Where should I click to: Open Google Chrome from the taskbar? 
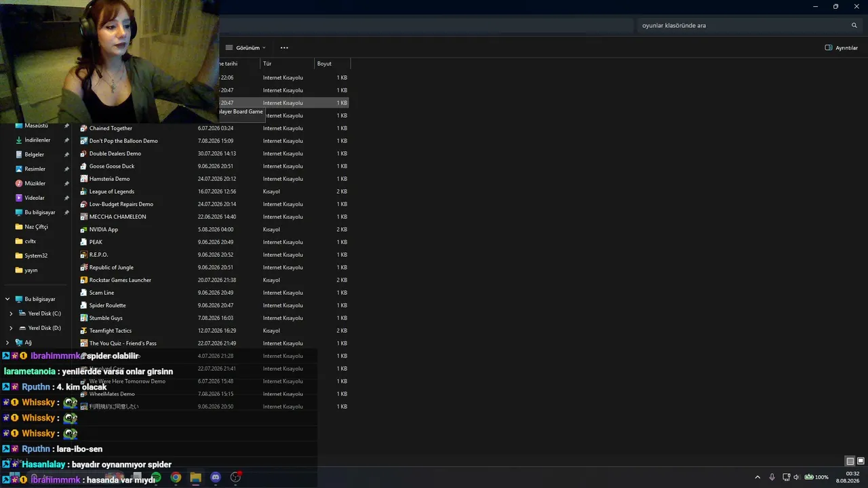(x=176, y=477)
